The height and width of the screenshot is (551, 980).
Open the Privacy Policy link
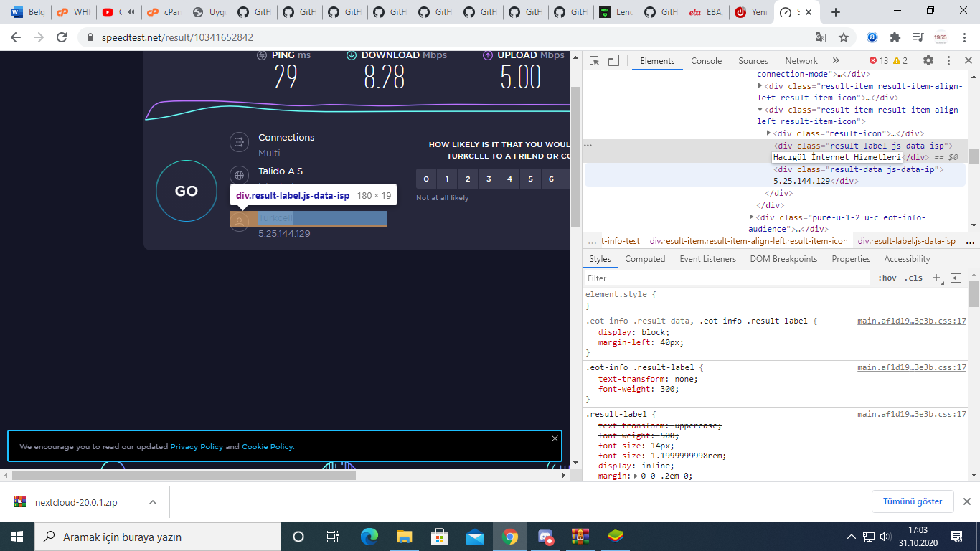(197, 446)
